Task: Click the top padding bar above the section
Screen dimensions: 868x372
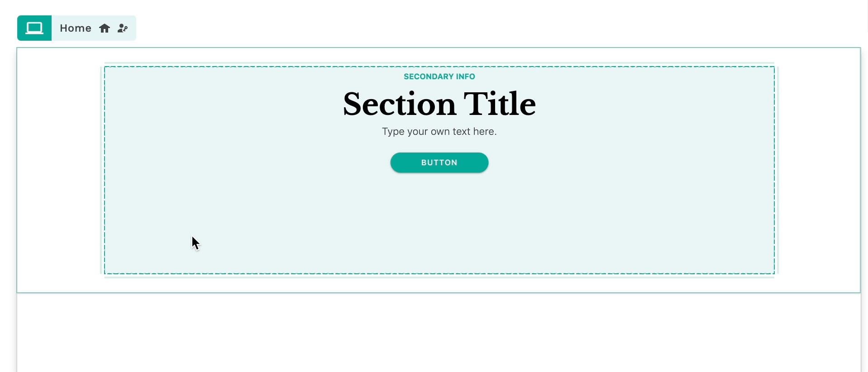Action: [439, 63]
